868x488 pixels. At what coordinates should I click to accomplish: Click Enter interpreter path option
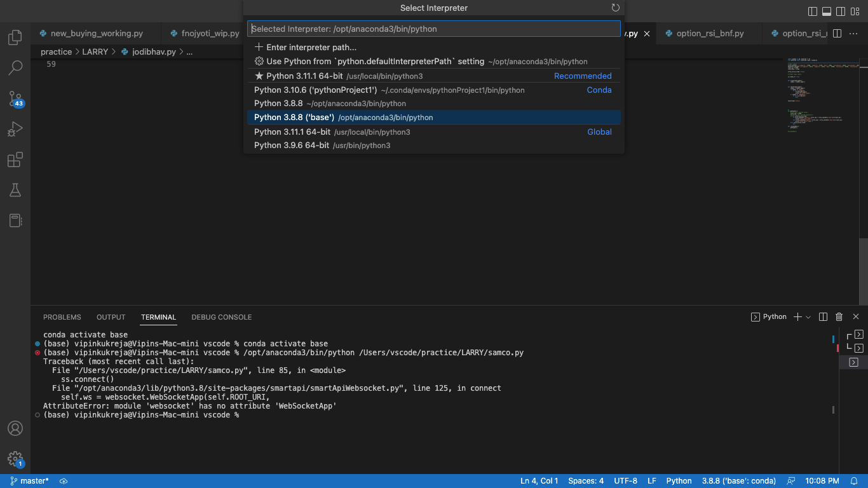pos(311,48)
